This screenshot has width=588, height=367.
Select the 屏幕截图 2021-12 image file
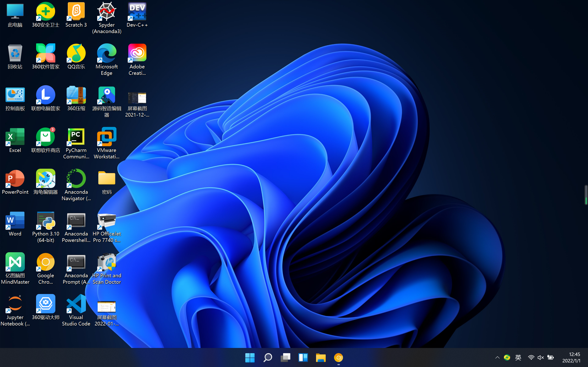click(x=137, y=104)
